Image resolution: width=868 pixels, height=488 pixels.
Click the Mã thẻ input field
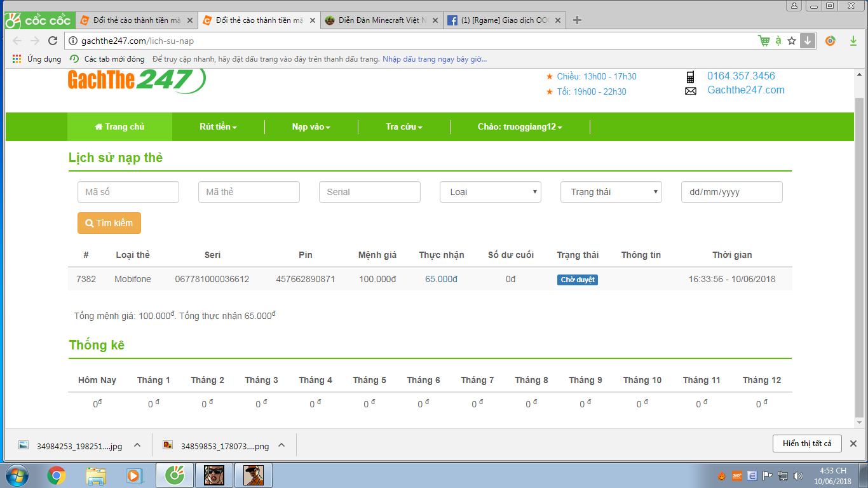click(249, 192)
